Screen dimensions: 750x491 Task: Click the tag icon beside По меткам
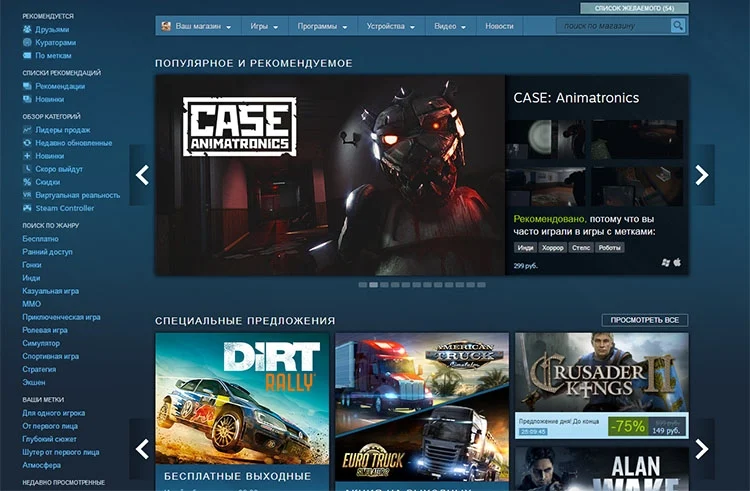pos(27,55)
